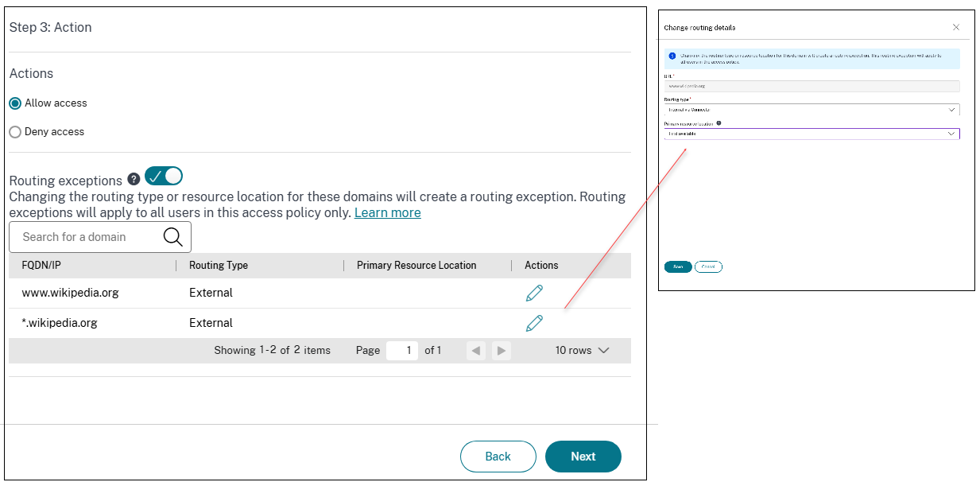Click the FQDN/IP column header

pos(41,266)
